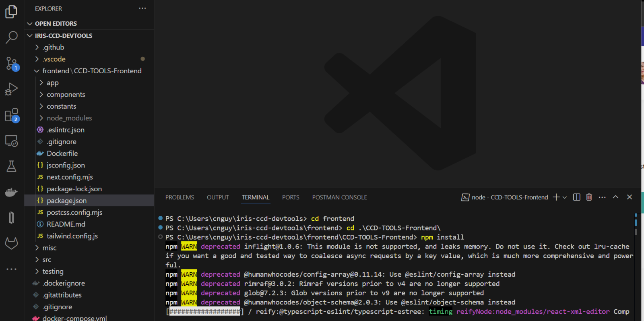Switch to the PROBLEMS tab
The width and height of the screenshot is (644, 321).
coord(180,197)
